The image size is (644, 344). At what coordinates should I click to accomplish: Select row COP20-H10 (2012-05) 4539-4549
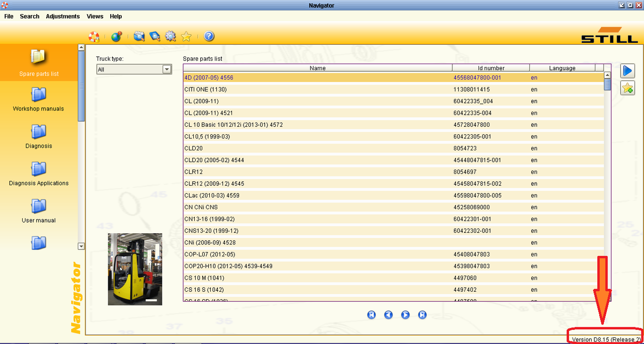click(x=393, y=266)
